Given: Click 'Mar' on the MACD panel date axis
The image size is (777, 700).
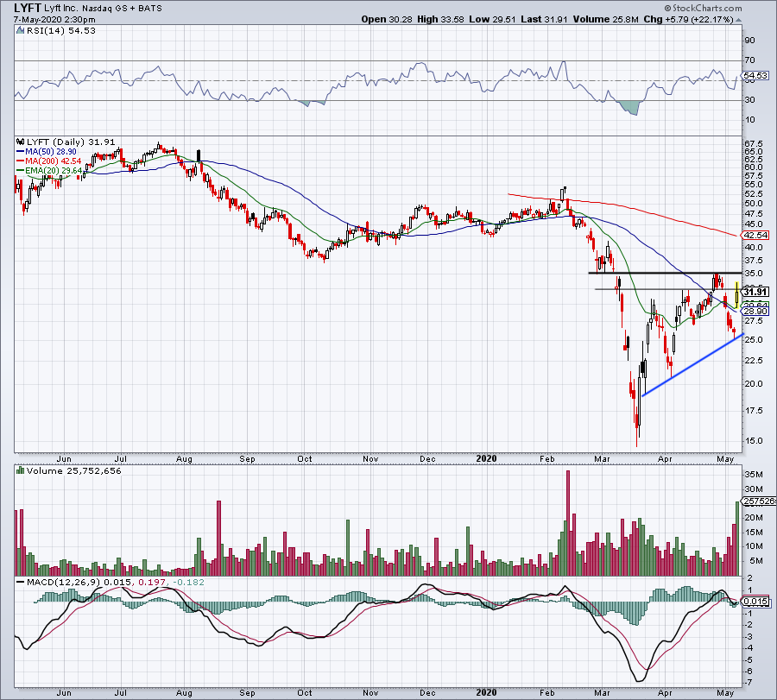Looking at the screenshot, I should (602, 692).
